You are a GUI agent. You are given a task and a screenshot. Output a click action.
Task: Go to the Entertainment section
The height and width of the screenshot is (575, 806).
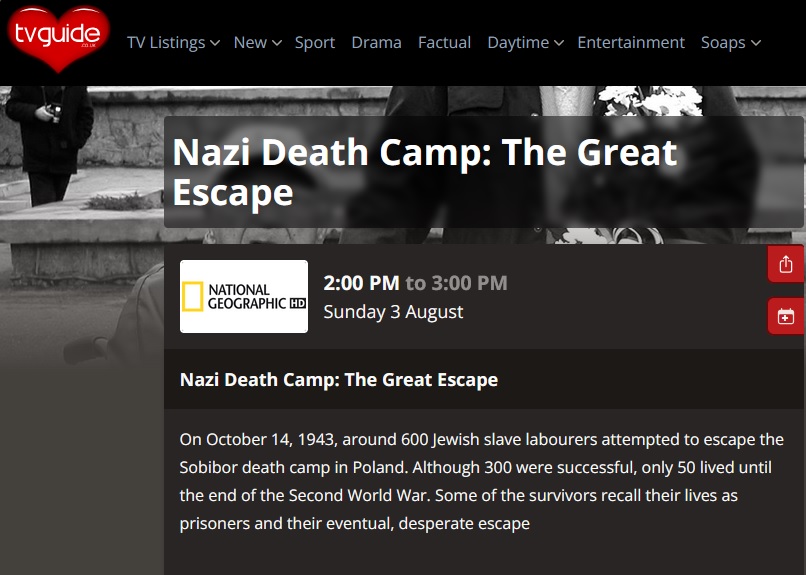[631, 43]
